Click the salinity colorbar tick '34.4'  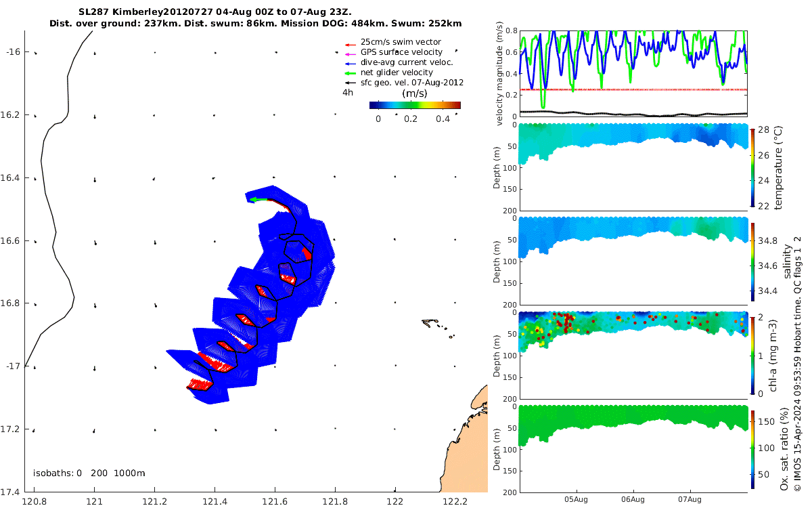[x=767, y=291]
